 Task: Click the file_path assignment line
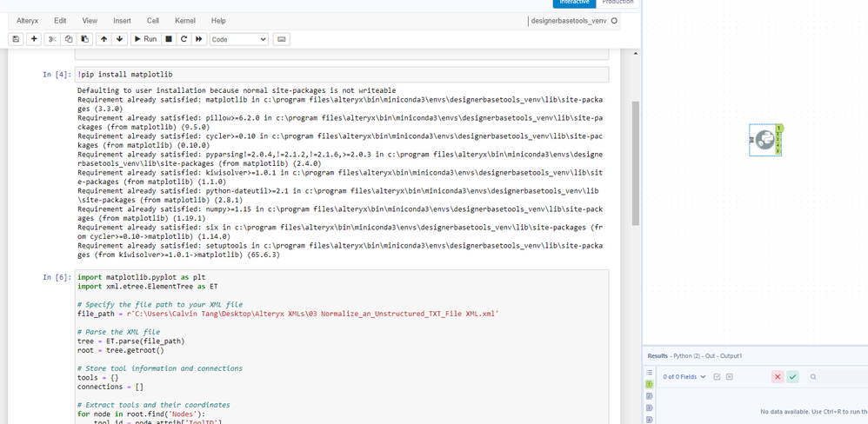coord(288,314)
